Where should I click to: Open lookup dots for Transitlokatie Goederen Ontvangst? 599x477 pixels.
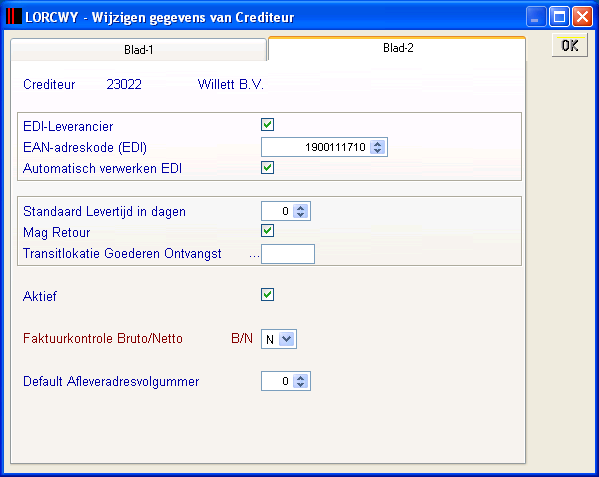coord(254,256)
